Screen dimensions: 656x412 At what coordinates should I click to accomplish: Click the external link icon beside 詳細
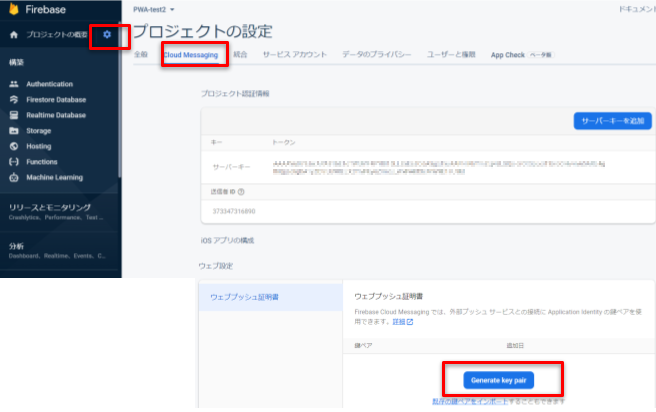pyautogui.click(x=410, y=322)
